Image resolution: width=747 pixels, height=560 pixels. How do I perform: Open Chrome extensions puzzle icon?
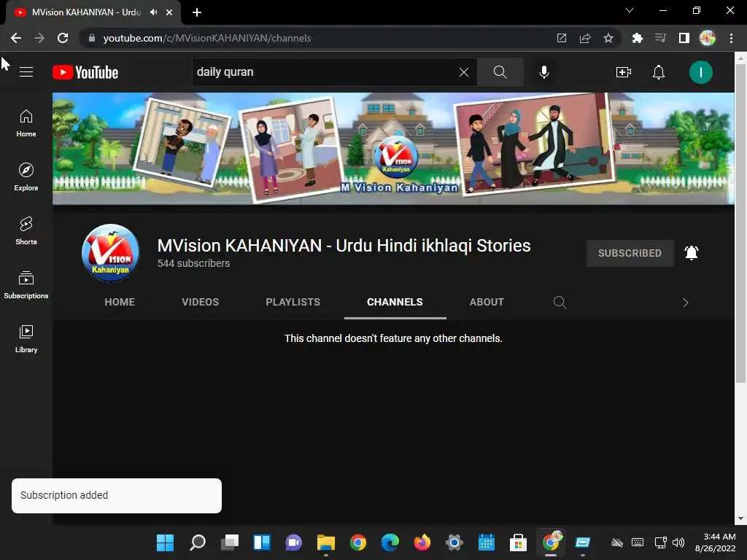click(x=637, y=38)
